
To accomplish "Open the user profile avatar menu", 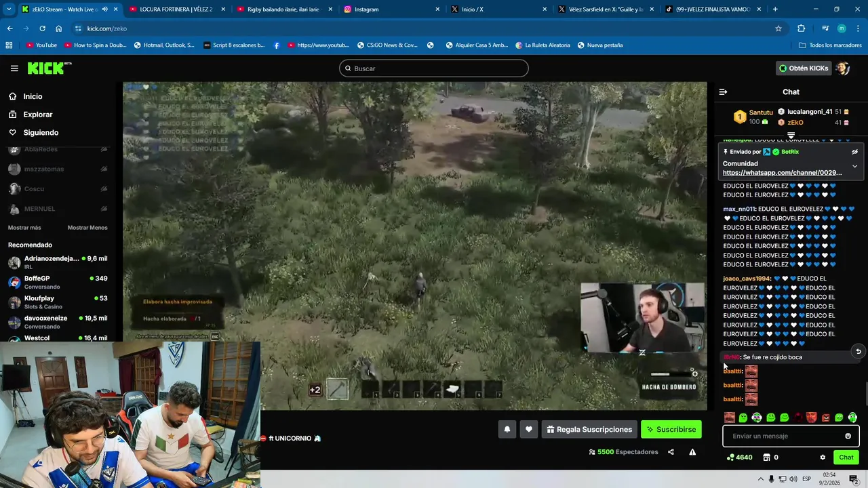I will 843,68.
